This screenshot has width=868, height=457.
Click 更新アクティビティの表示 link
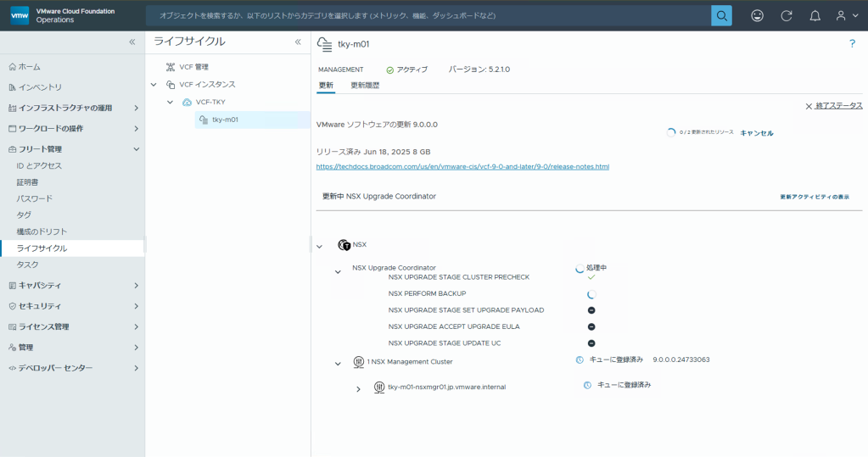tap(815, 197)
